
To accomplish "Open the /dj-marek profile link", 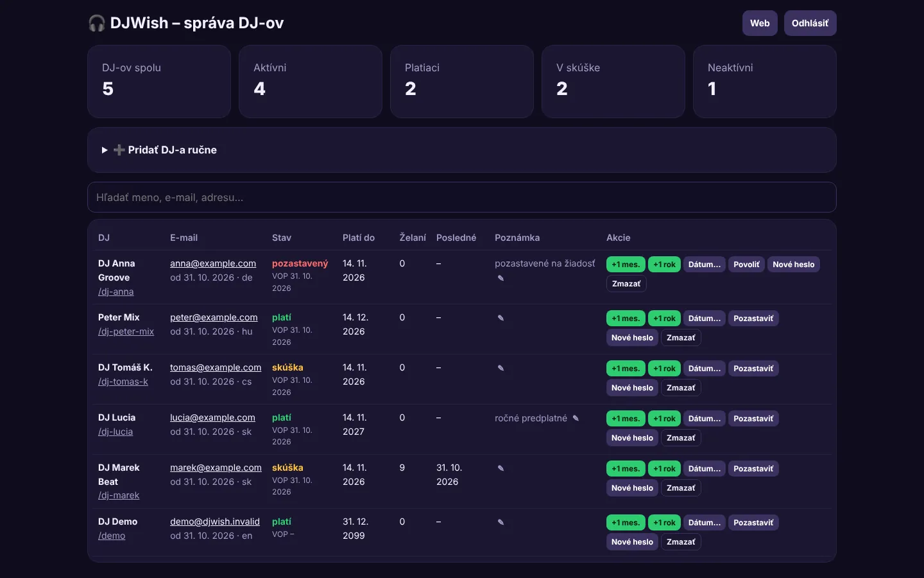I will point(119,495).
